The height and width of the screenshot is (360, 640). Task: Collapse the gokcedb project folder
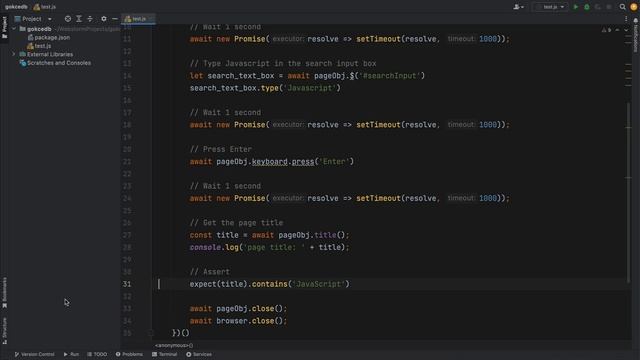coord(14,29)
